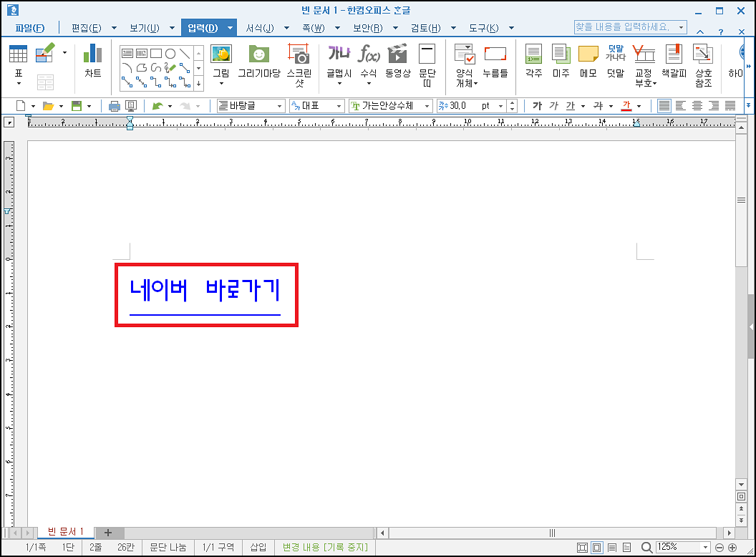756x557 pixels.
Task: Create a new document from toolbar
Action: [21, 106]
